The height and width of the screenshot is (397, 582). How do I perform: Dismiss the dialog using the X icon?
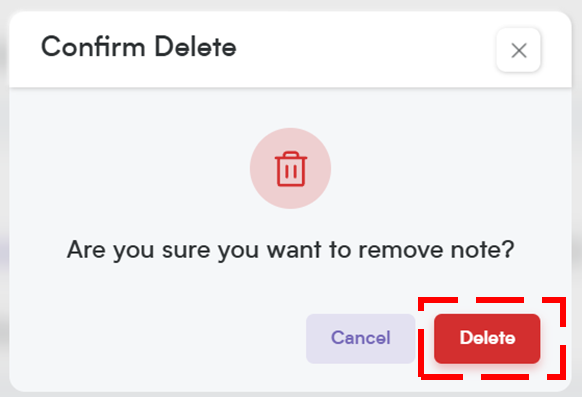[x=519, y=50]
